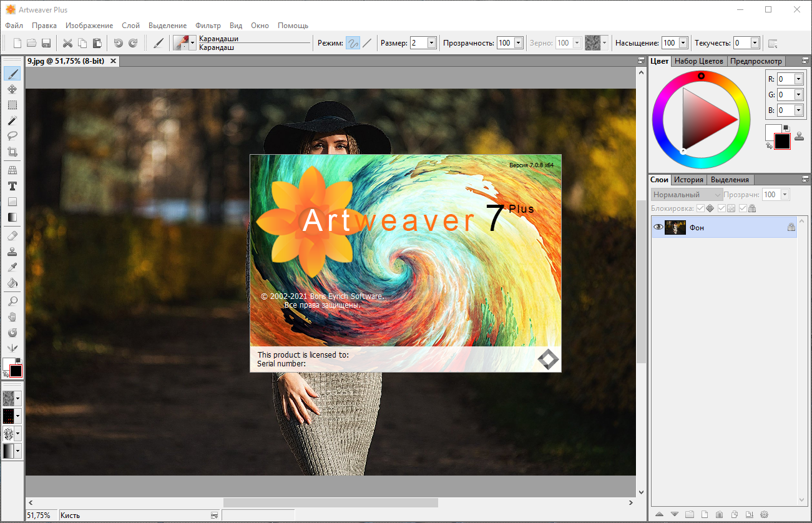Click the Paste clipboard icon
812x523 pixels.
[97, 43]
